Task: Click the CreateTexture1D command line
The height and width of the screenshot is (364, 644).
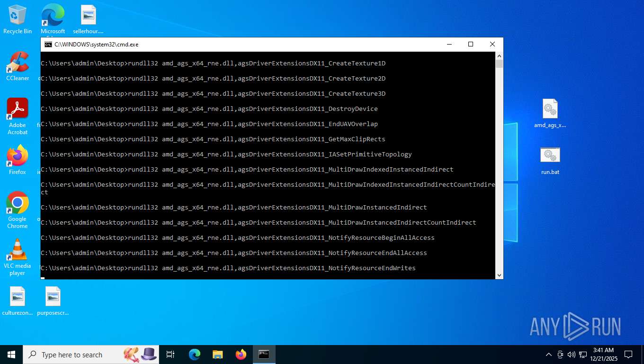Action: (213, 64)
